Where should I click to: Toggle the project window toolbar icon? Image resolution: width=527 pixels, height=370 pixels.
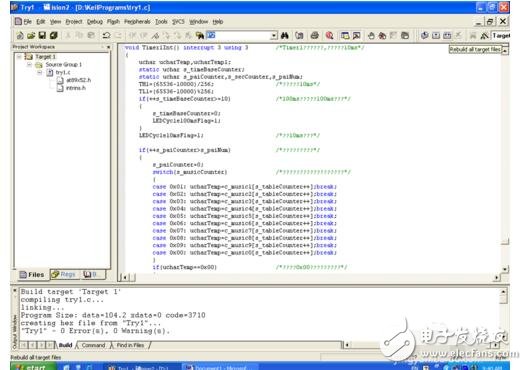(x=345, y=35)
